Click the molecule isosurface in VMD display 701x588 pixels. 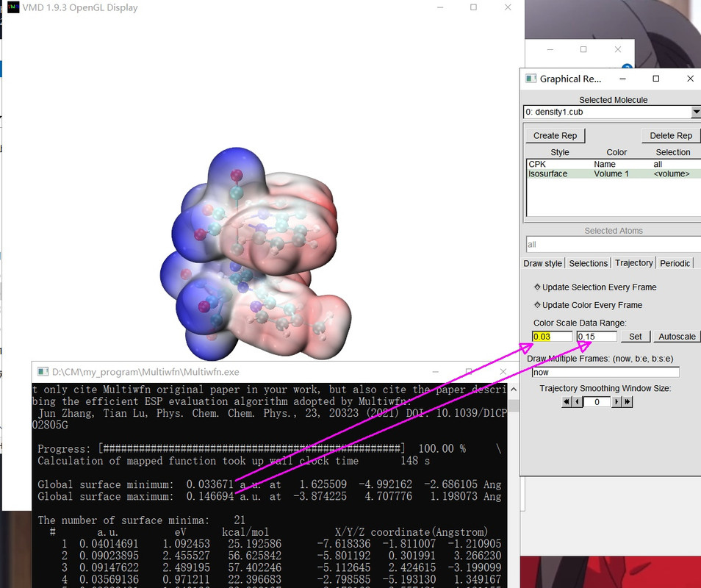[x=255, y=255]
